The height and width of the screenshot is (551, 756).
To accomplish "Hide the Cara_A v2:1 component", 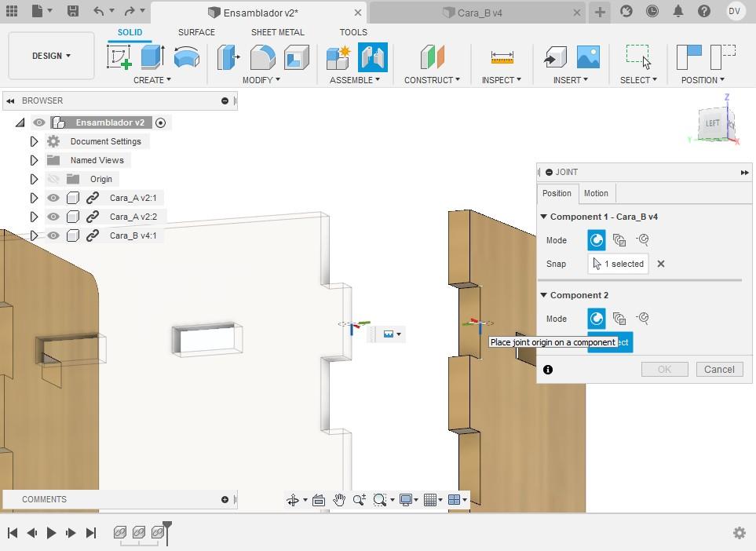I will coord(53,198).
